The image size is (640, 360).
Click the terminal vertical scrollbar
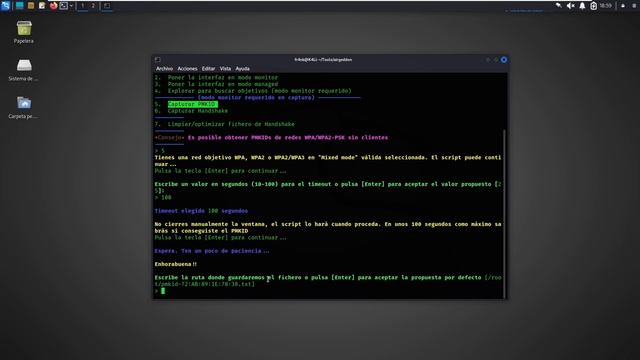[x=505, y=213]
